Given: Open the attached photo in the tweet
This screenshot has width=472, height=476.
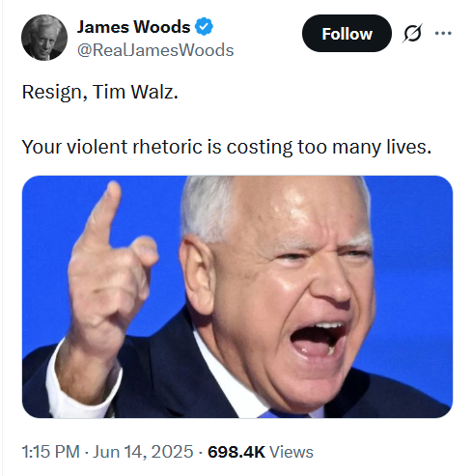Looking at the screenshot, I should point(237,296).
